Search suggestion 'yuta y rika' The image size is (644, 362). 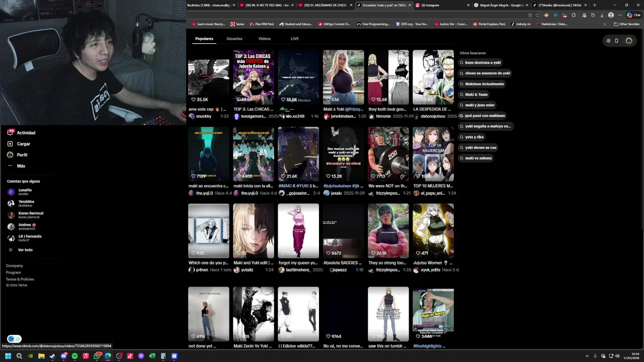coord(472,137)
